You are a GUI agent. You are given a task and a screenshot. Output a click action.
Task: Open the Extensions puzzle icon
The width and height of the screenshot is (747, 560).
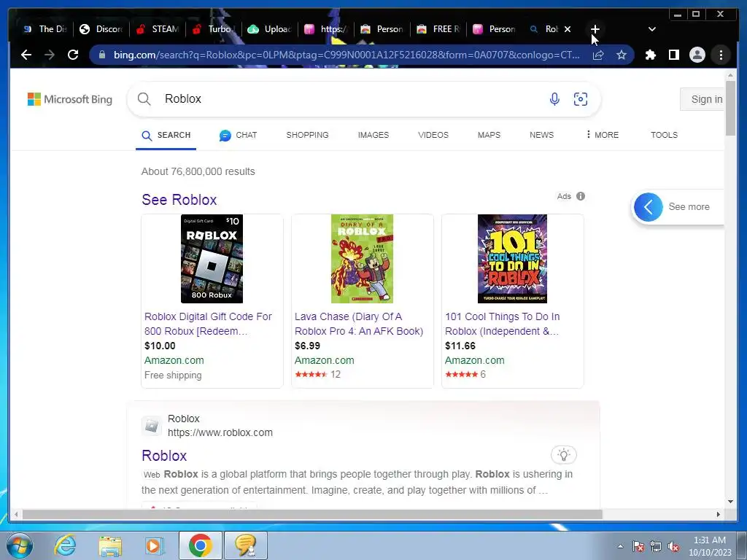[x=650, y=55]
